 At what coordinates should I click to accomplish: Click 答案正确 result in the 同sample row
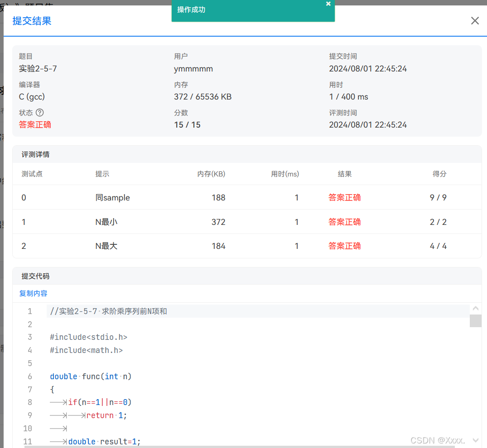[x=344, y=197]
